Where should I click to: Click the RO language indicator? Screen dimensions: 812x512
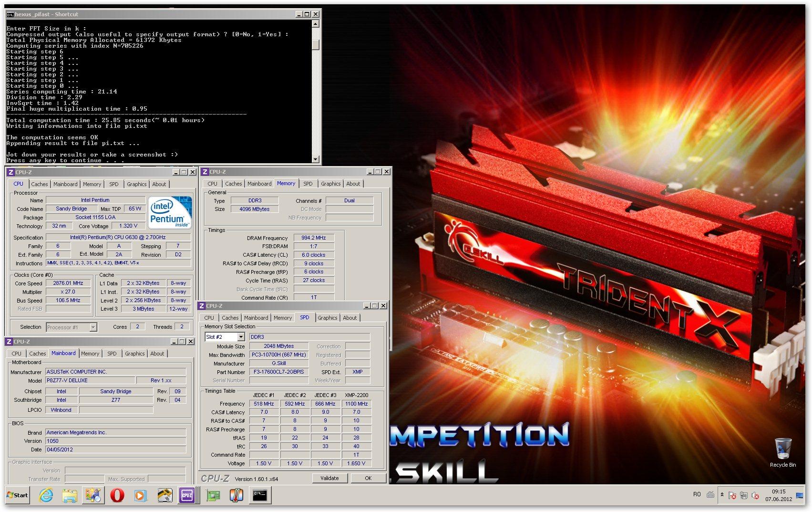click(697, 495)
